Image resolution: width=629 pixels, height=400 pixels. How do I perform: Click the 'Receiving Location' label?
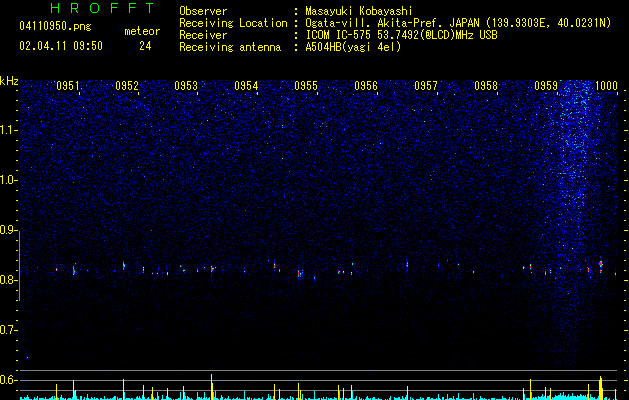point(233,23)
